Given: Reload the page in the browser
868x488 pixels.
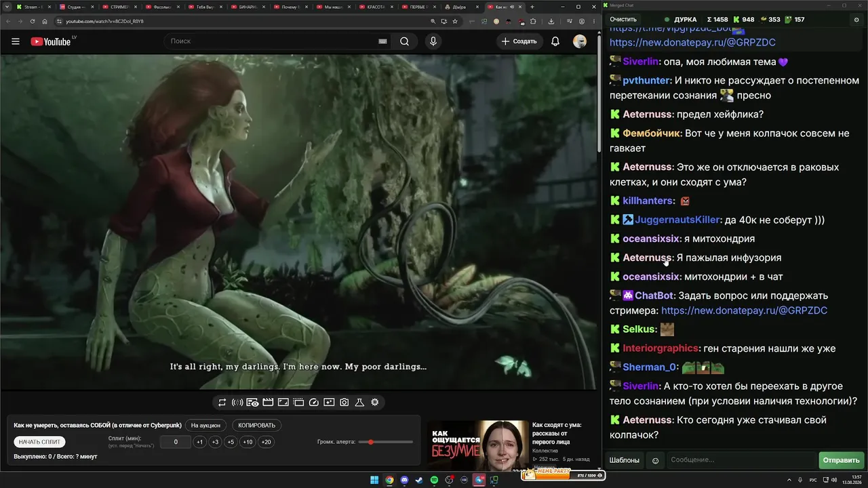Looking at the screenshot, I should coord(33,21).
